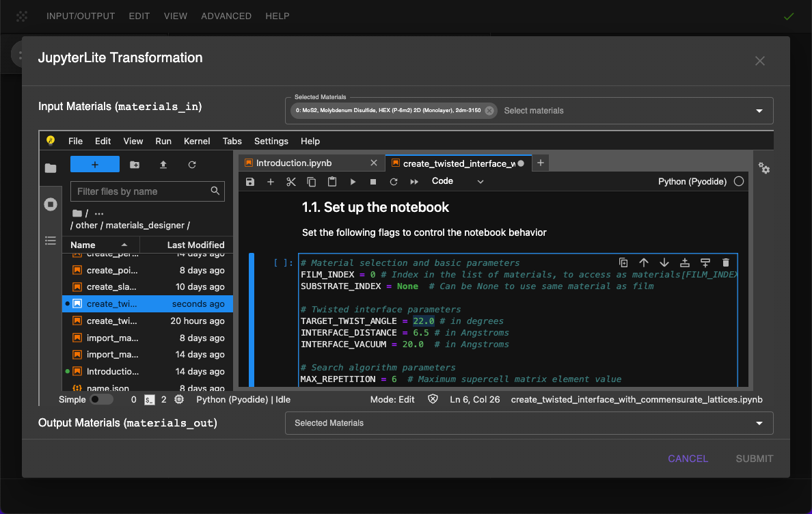
Task: Remove the MoS2 material chip
Action: (x=489, y=111)
